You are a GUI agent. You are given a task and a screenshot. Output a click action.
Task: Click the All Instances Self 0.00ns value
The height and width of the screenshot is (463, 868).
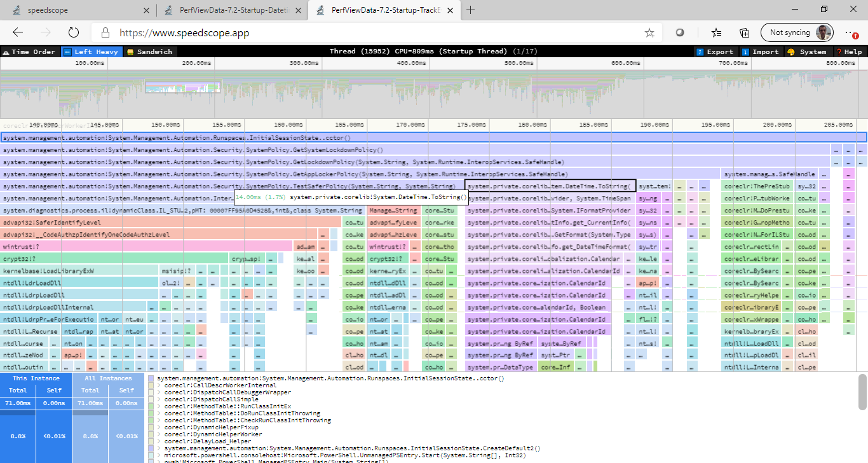click(126, 403)
